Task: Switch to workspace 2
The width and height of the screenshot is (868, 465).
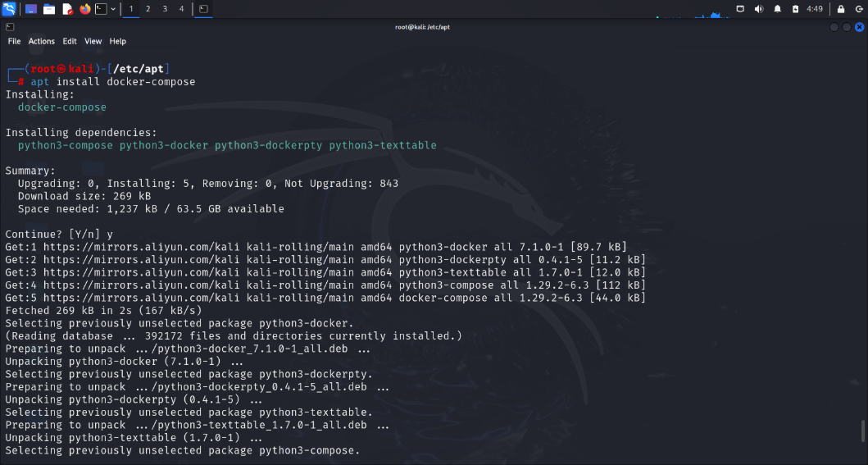Action: click(148, 9)
